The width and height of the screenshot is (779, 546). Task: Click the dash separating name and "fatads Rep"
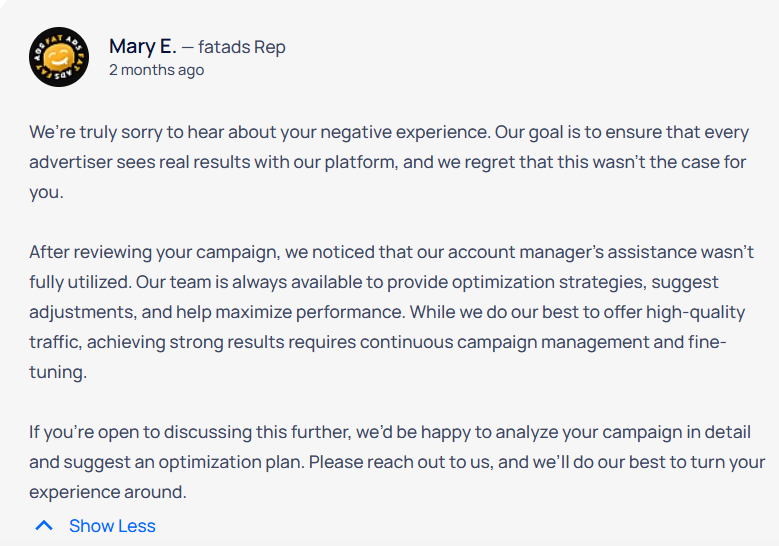[187, 48]
